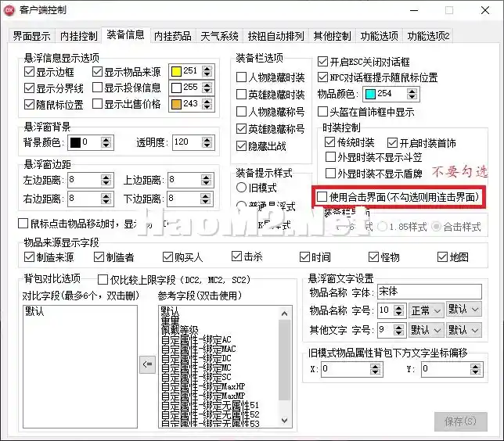This screenshot has width=504, height=441.
Task: Adjust the 下边距离 spinner arrows
Action: [x=206, y=199]
